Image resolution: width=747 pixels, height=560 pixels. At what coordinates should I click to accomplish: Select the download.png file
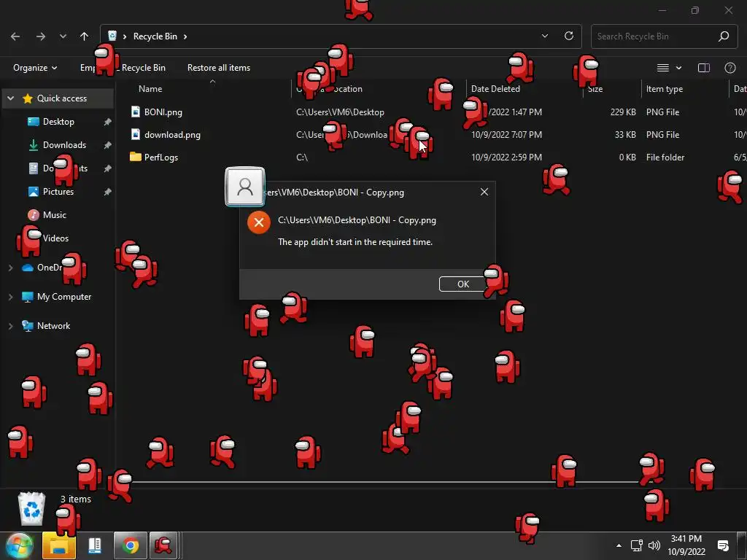click(172, 135)
